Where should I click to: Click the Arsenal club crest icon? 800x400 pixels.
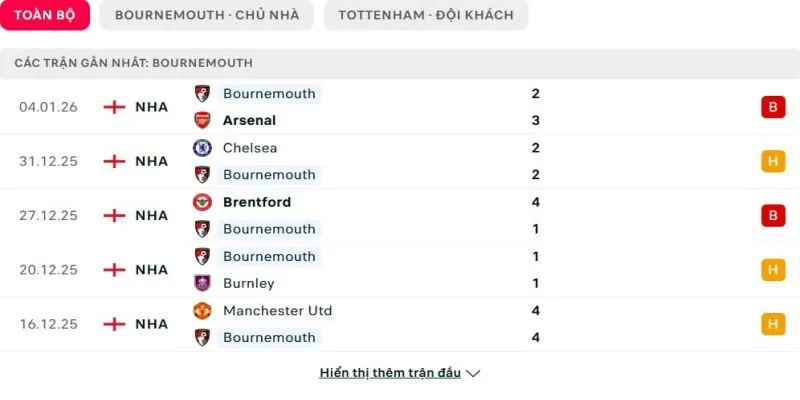(202, 120)
